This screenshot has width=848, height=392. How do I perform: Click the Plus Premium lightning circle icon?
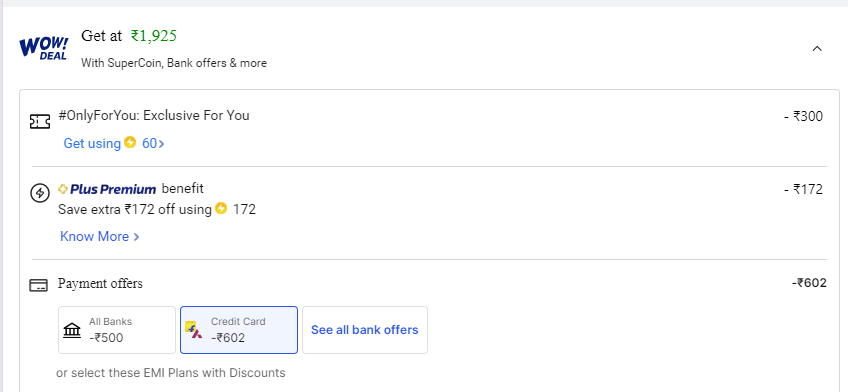click(39, 193)
